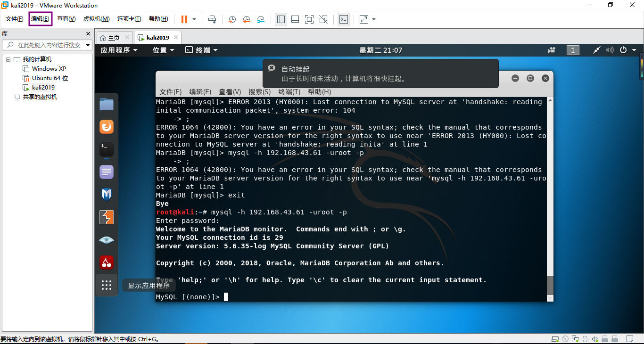Click the 显示应用程序 button in the dock

point(106,285)
